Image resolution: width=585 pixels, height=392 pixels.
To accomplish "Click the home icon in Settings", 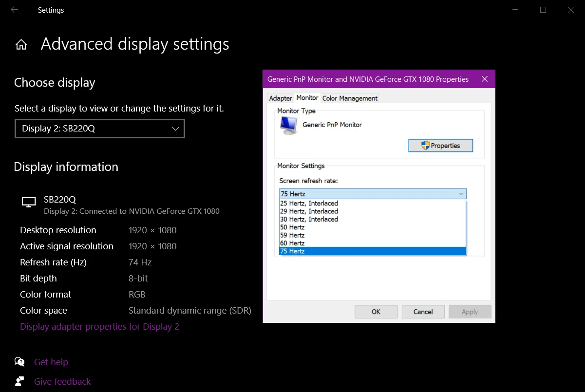I will [x=21, y=44].
